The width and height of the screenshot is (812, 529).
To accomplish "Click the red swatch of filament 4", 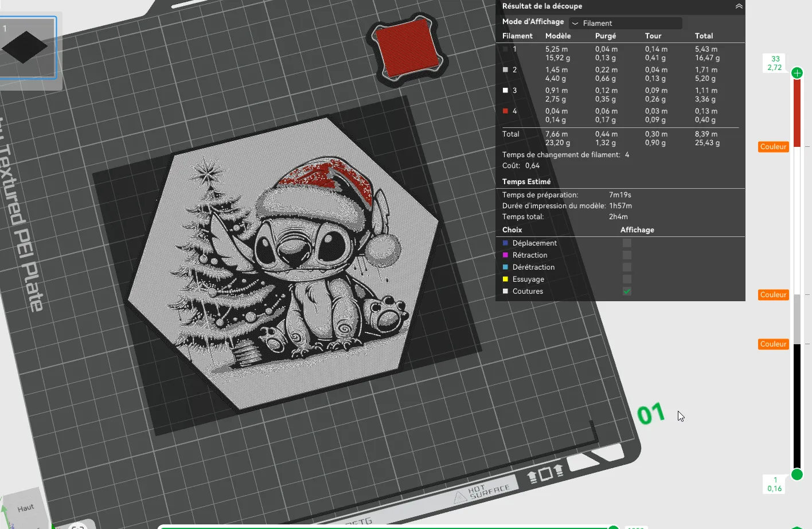I will coord(505,111).
